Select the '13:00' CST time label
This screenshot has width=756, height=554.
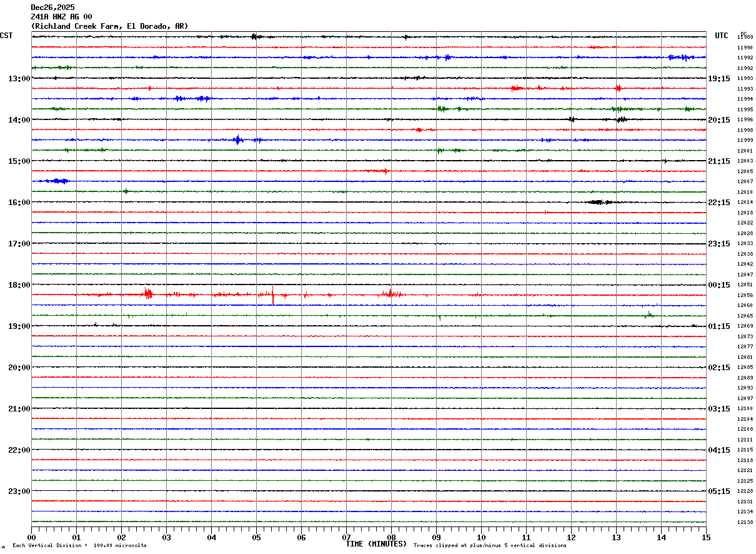pyautogui.click(x=19, y=79)
